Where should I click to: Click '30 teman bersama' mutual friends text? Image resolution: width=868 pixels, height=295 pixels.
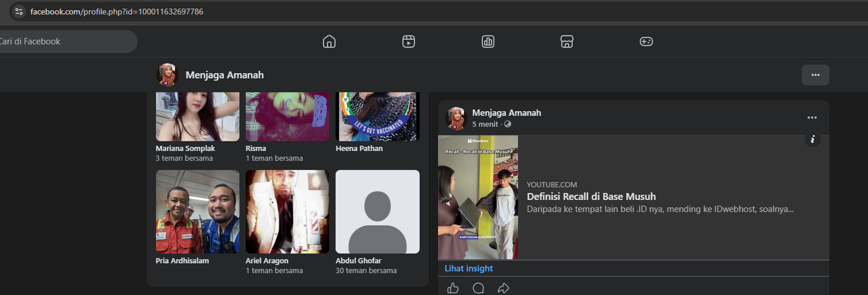click(x=366, y=270)
